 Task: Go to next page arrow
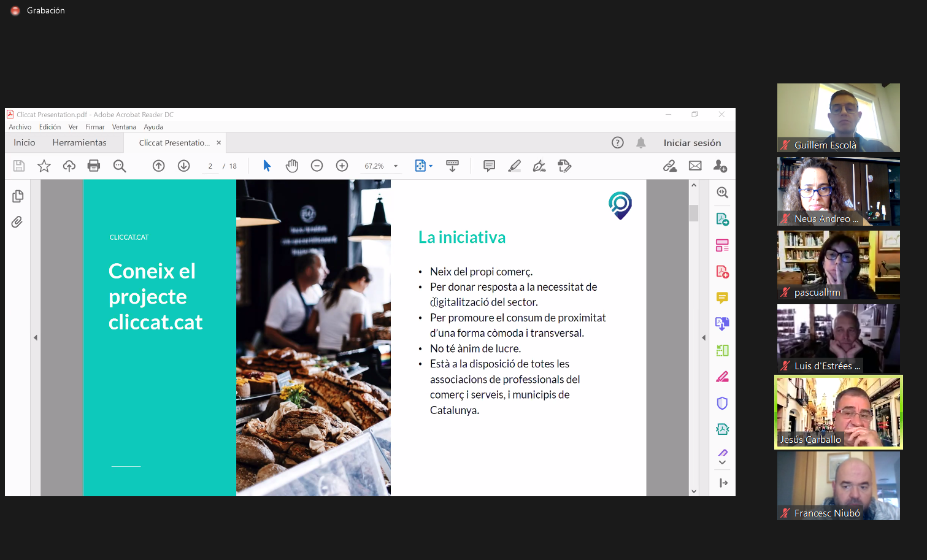coord(184,166)
